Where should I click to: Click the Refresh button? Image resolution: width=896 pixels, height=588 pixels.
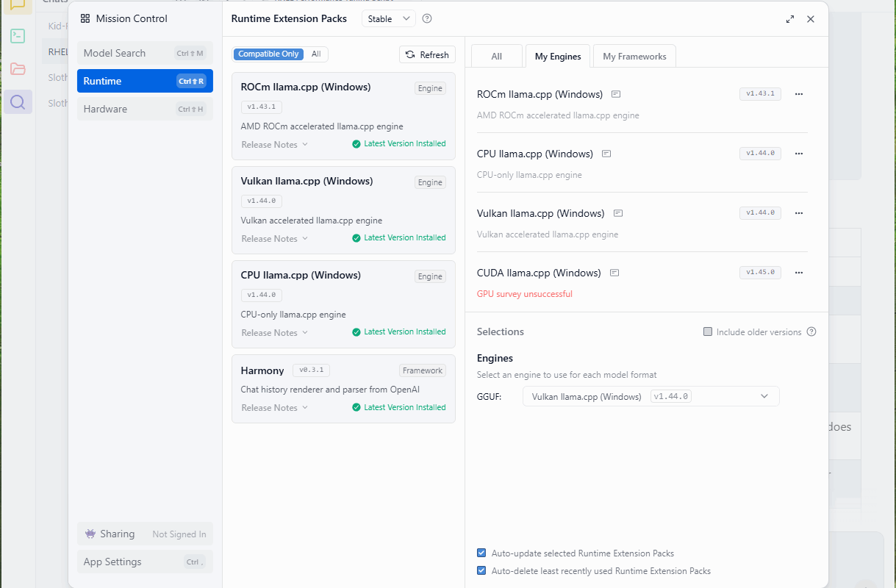tap(427, 55)
